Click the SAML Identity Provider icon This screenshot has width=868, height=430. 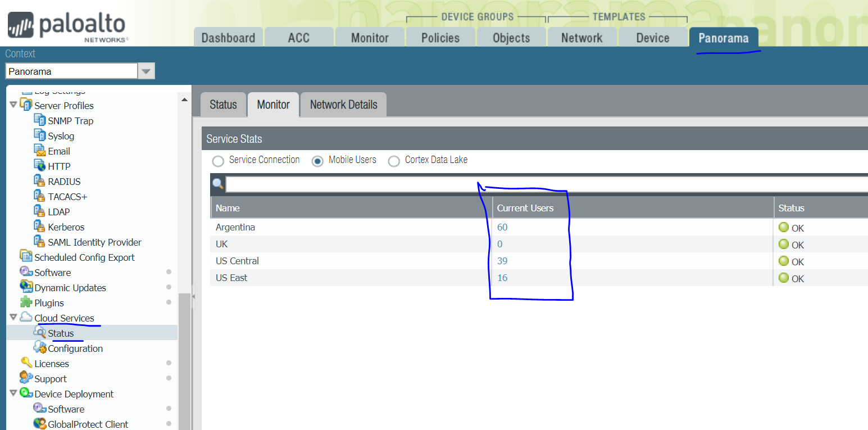[40, 241]
